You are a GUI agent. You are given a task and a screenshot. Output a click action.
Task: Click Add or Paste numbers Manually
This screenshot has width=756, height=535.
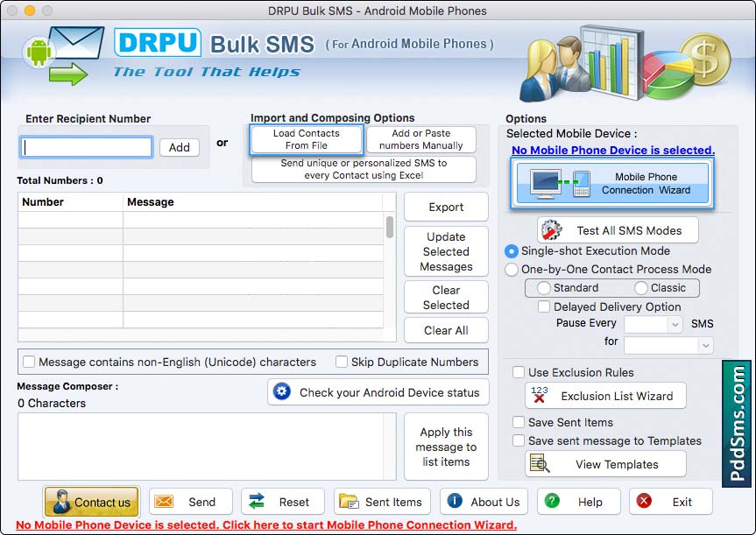[420, 139]
